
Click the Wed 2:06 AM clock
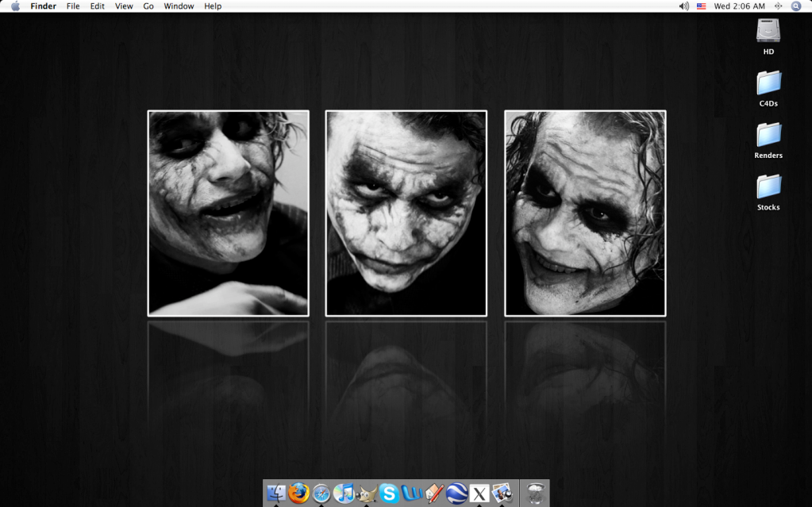(x=739, y=6)
